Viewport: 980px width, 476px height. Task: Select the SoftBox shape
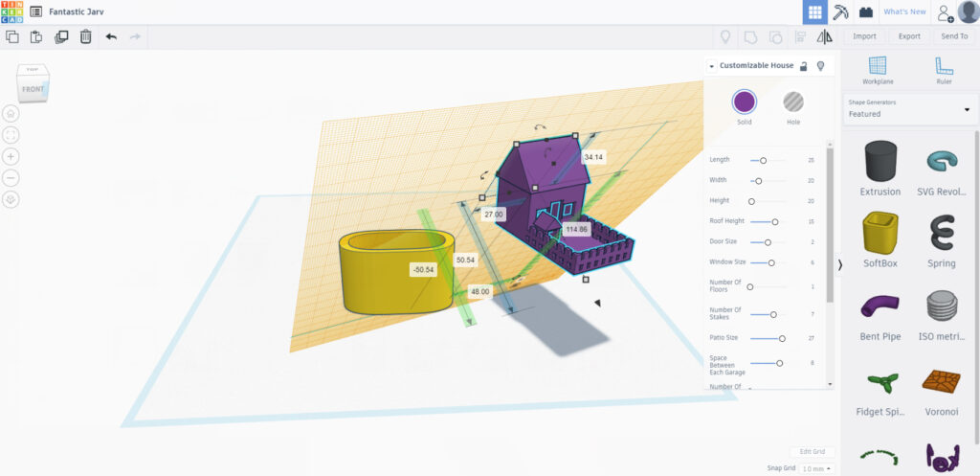(x=880, y=240)
